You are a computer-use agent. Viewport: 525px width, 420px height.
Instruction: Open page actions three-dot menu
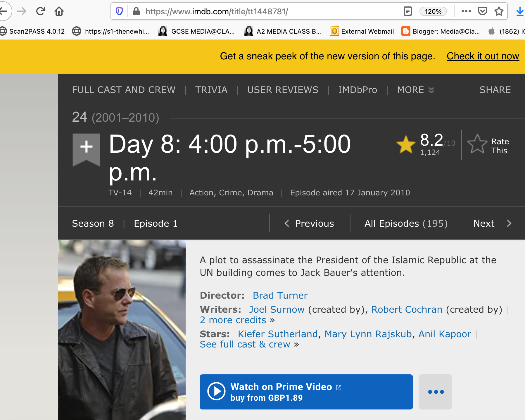pos(466,11)
